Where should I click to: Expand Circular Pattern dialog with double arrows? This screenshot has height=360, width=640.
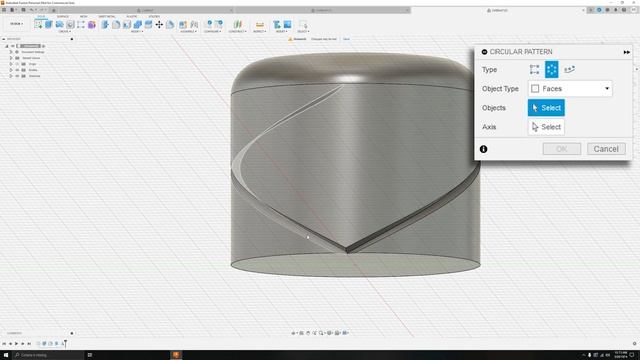click(x=627, y=52)
